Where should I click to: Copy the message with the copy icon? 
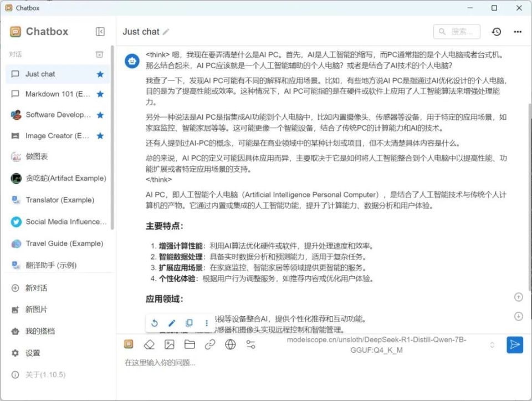click(x=190, y=323)
